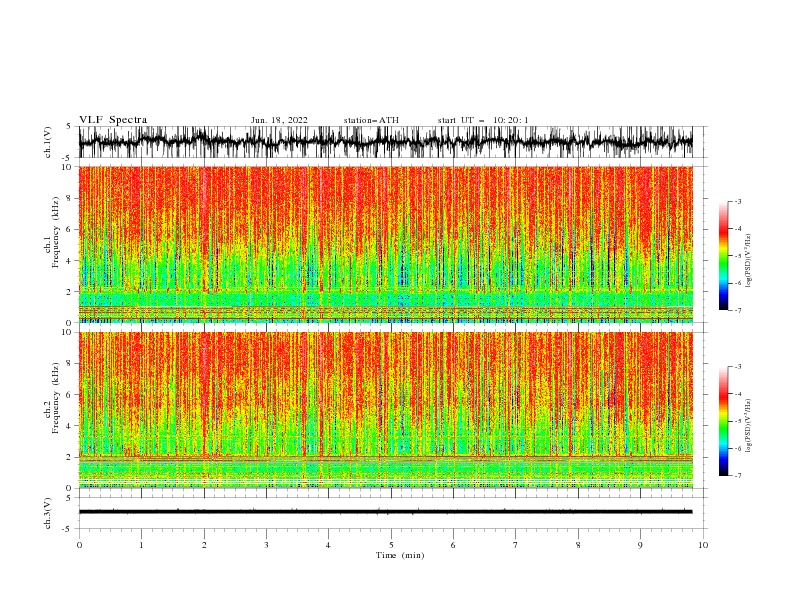Select the "start UT = 10:20:1" text

(483, 120)
